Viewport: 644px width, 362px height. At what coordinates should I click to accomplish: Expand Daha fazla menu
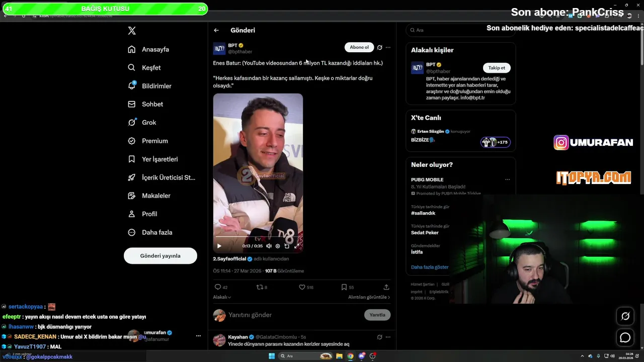(x=150, y=232)
